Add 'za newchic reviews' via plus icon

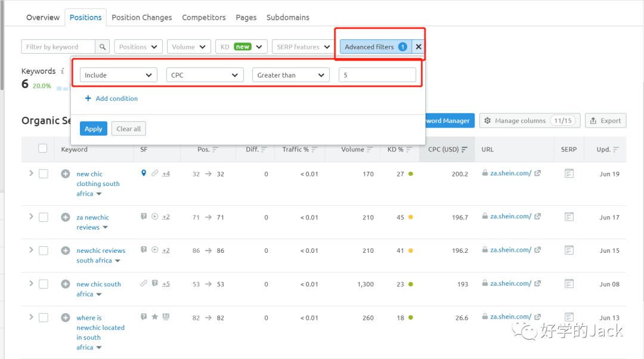coord(66,217)
